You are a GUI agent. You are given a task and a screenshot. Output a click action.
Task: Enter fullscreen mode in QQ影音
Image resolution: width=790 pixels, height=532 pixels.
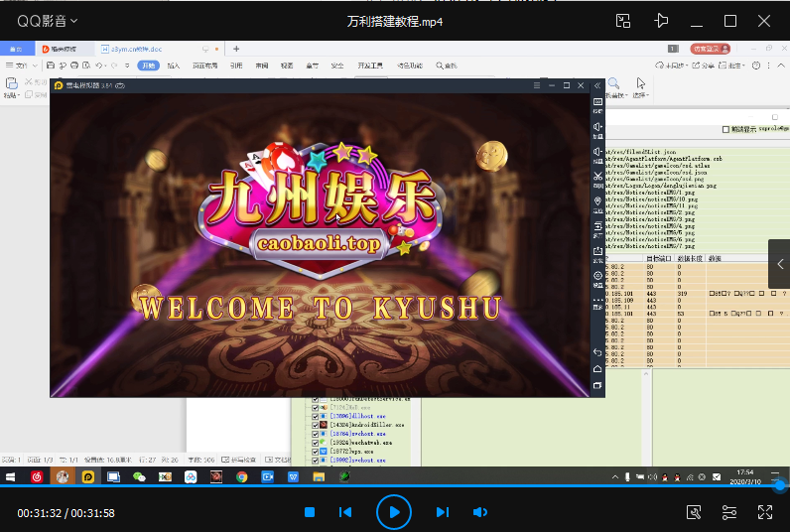(x=765, y=512)
